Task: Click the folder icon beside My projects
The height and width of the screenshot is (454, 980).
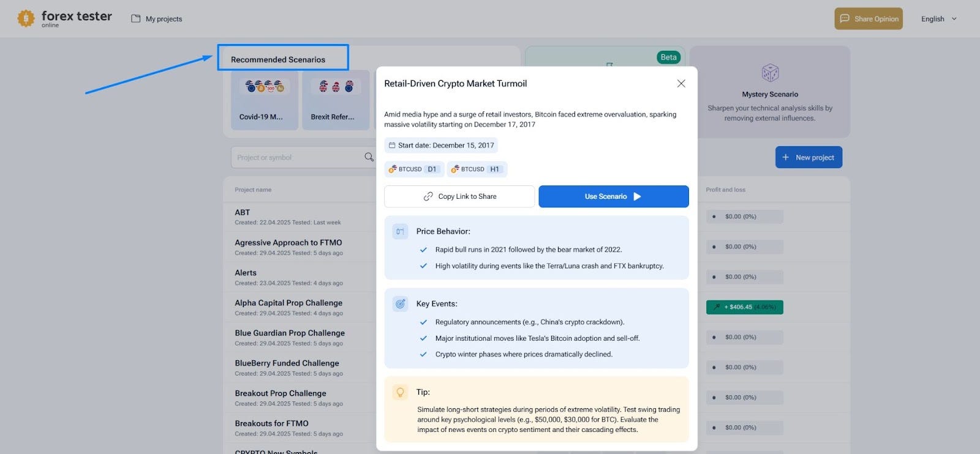Action: 136,19
